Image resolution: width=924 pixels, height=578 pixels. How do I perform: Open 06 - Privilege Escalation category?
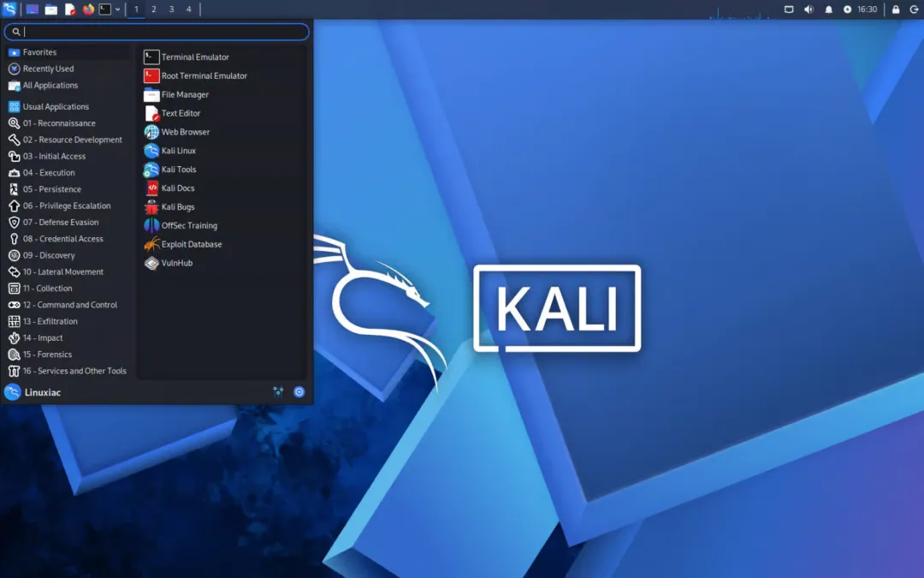pyautogui.click(x=68, y=206)
